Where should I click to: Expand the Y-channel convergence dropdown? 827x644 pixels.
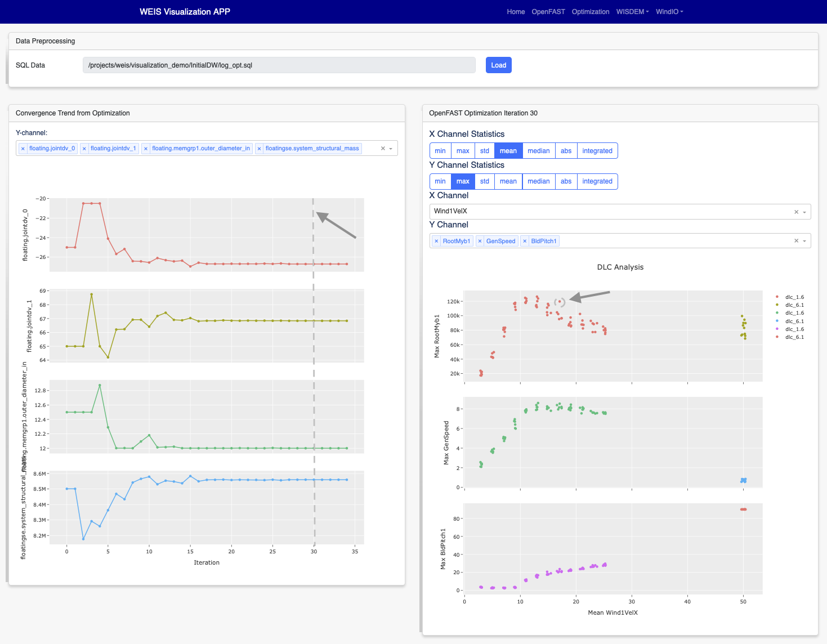coord(391,149)
